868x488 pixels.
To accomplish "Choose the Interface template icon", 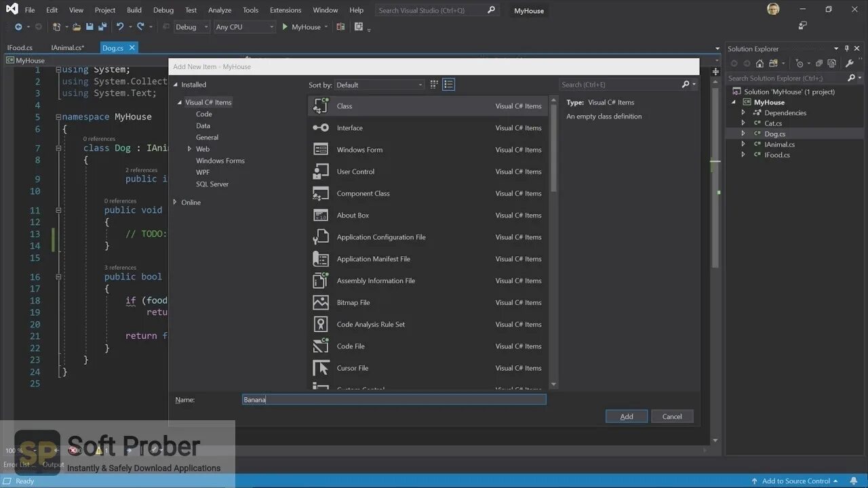I will coord(321,127).
